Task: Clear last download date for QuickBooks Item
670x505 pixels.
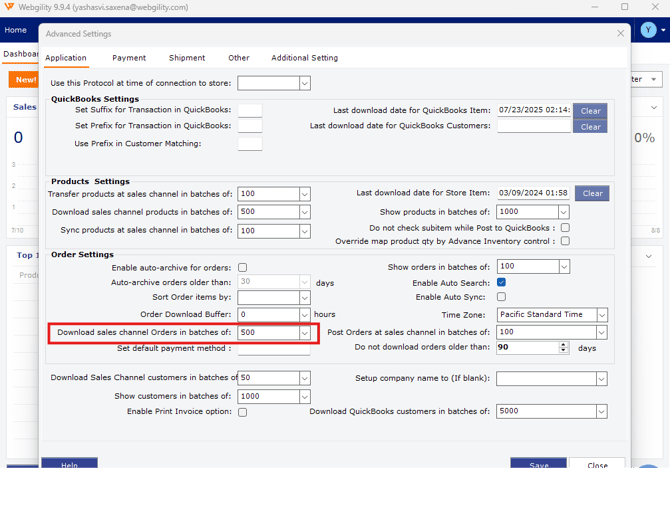Action: [590, 111]
